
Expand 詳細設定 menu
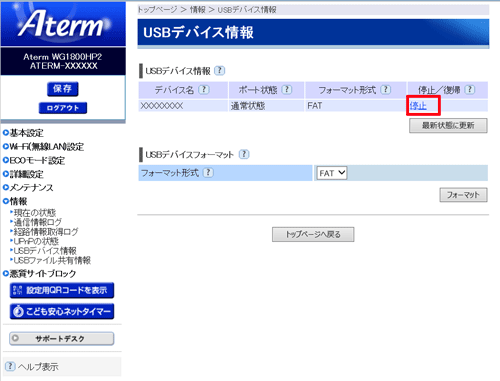(23, 174)
